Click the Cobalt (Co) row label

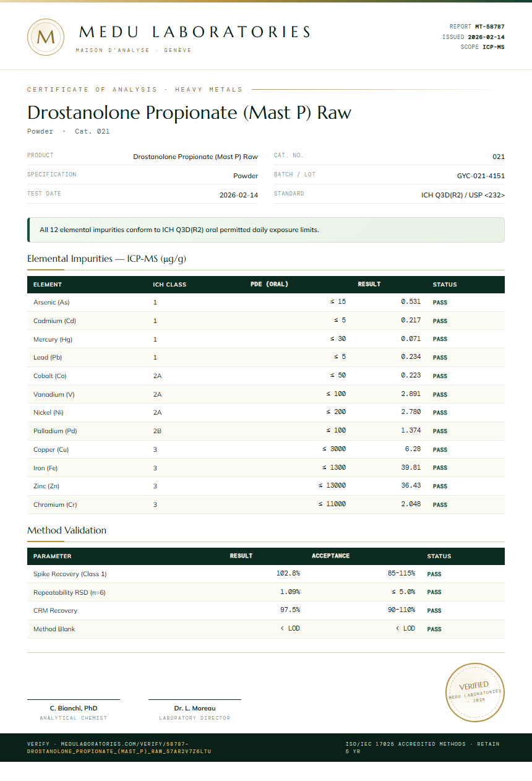point(50,376)
